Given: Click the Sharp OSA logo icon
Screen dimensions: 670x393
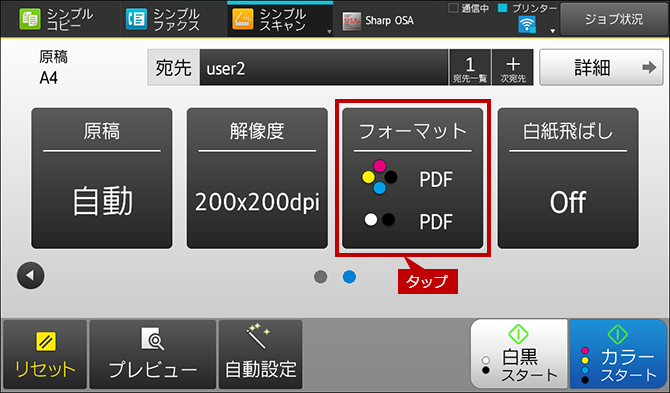Looking at the screenshot, I should coord(351,21).
